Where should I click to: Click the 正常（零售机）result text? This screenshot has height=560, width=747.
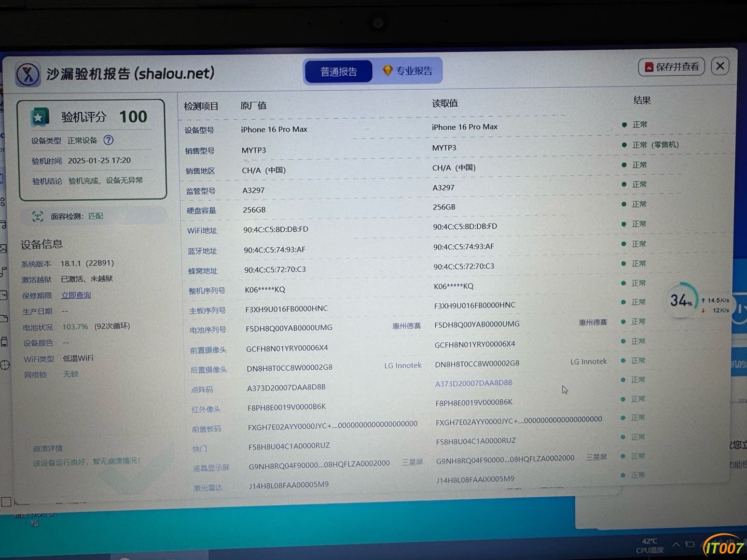[655, 145]
